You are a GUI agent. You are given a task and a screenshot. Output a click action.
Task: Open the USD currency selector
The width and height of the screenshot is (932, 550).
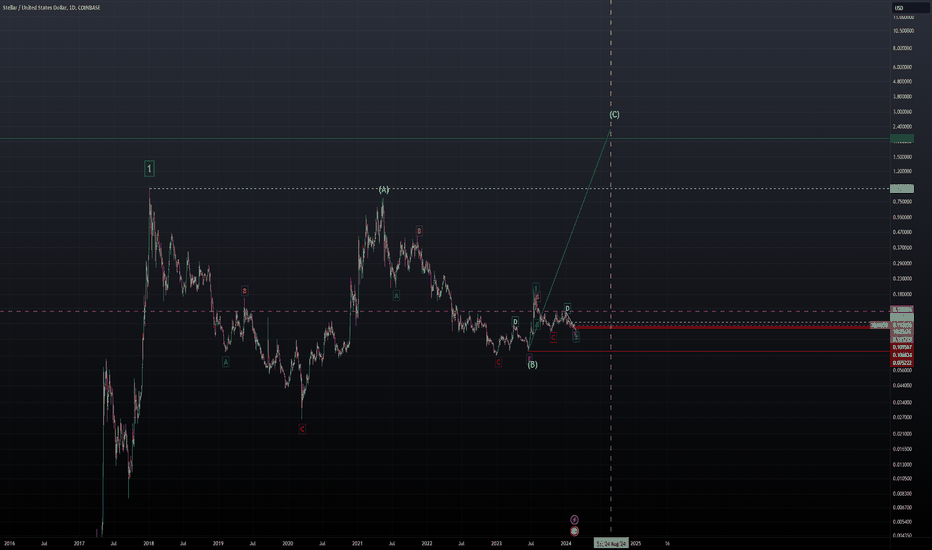[909, 8]
